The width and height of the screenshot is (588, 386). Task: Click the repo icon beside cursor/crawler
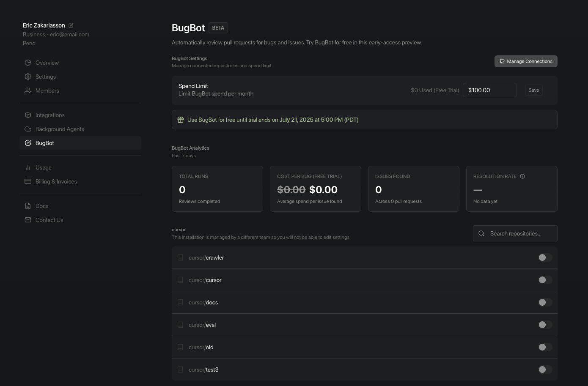click(x=180, y=257)
